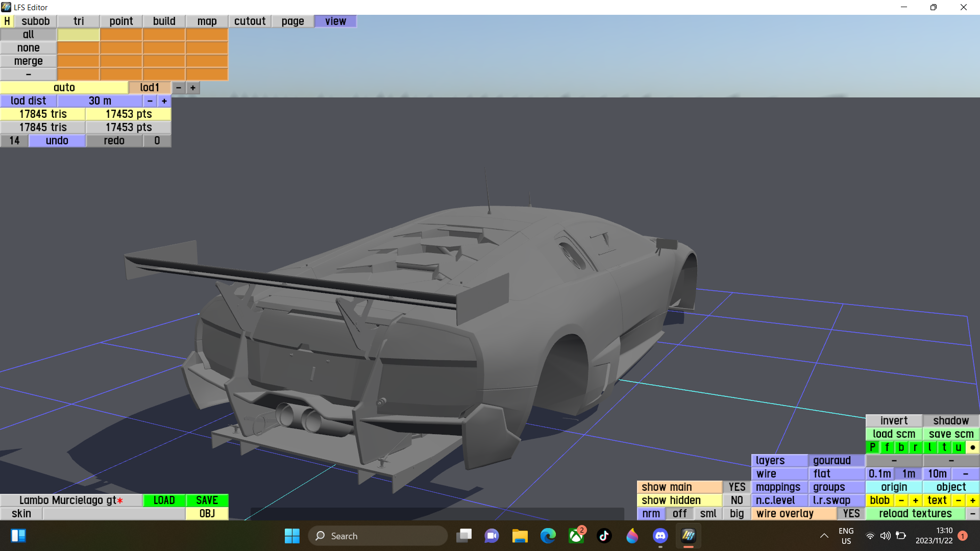
Task: Increase lod dist with plus button
Action: 164,101
